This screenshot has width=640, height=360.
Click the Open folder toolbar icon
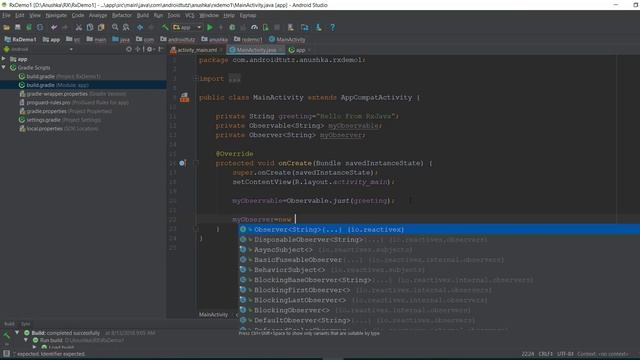click(x=6, y=27)
